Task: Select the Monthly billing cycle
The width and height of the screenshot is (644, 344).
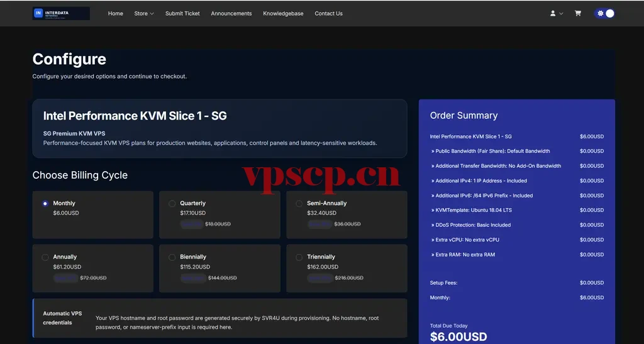Action: (93, 214)
